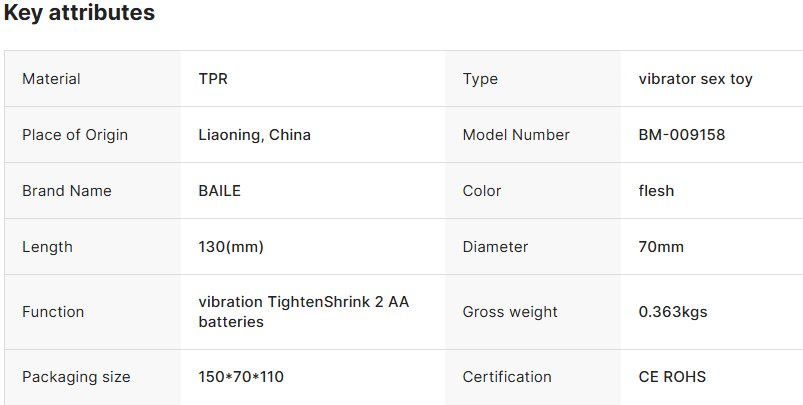Screen dimensions: 803x405
Task: Click the Brand Name label
Action: pyautogui.click(x=67, y=191)
